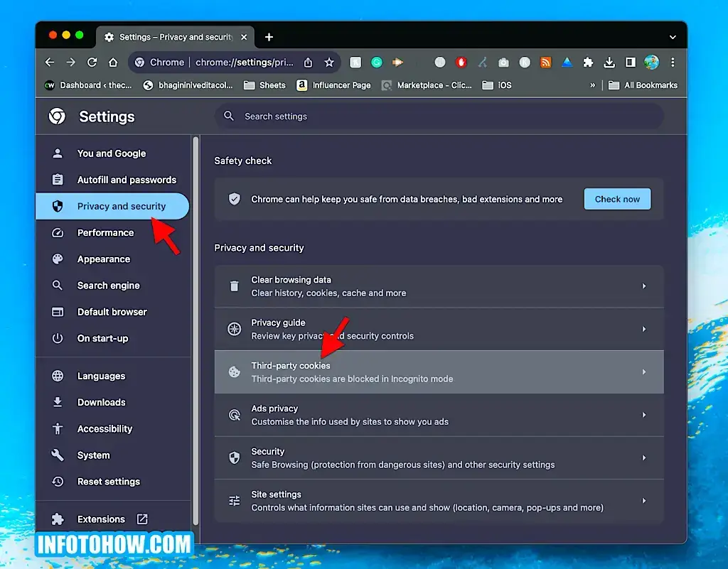728x569 pixels.
Task: Click the orange RSS feed extension icon
Action: tap(545, 62)
